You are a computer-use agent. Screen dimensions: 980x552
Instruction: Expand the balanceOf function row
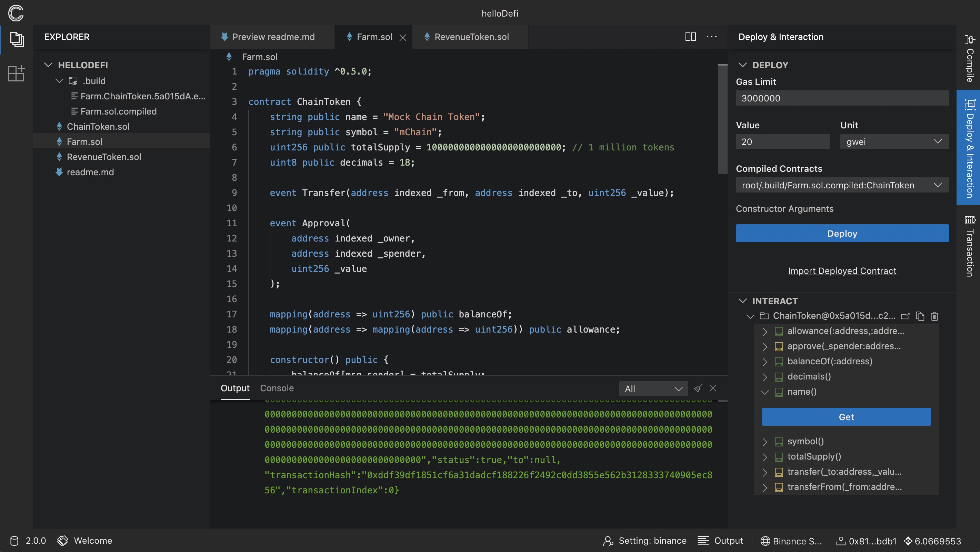click(765, 362)
